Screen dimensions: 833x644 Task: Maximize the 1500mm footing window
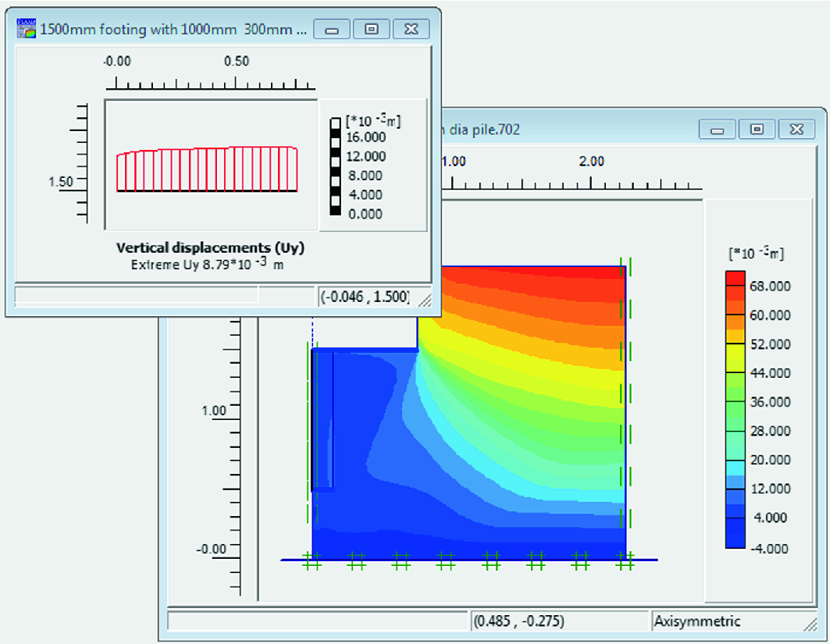coord(372,29)
